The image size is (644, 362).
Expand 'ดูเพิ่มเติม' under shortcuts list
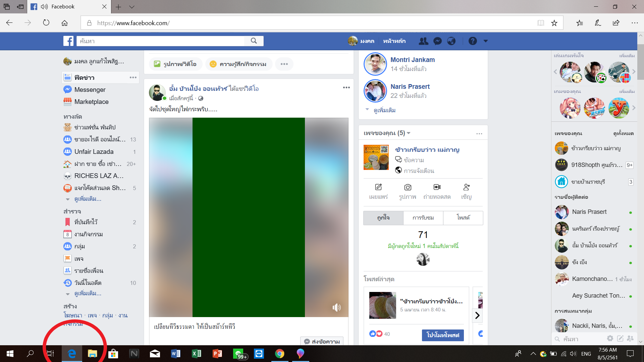(88, 199)
